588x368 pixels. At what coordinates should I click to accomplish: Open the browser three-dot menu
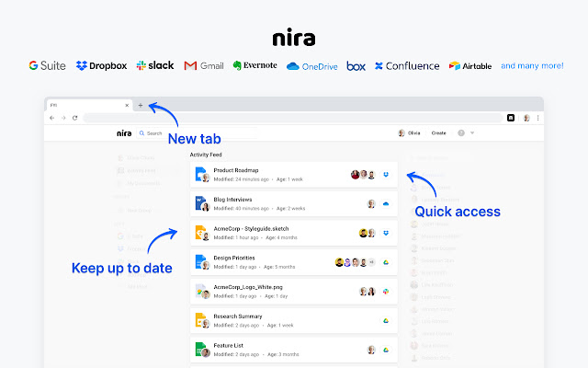tap(538, 118)
